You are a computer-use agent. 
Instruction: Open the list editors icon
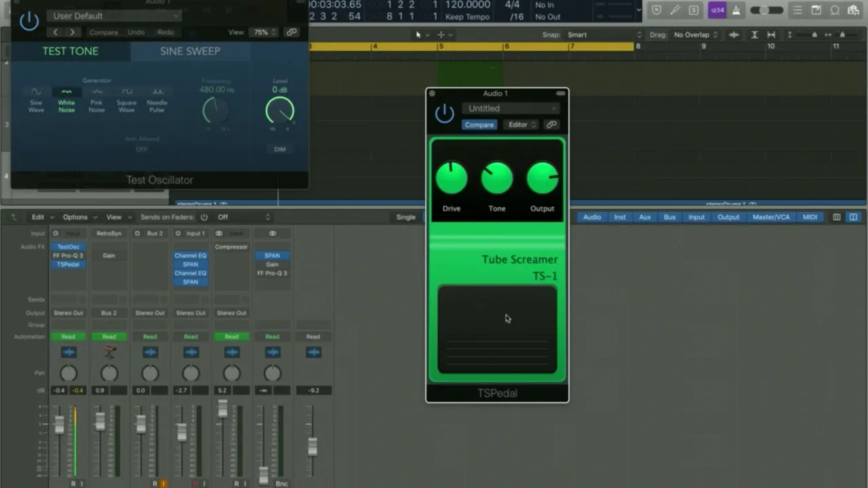click(797, 10)
